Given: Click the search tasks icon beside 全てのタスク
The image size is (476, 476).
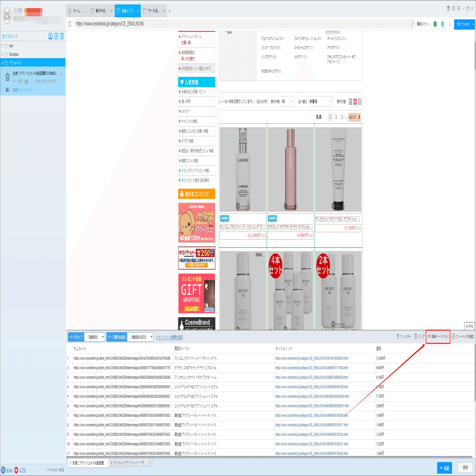Looking at the screenshot, I should [x=62, y=36].
